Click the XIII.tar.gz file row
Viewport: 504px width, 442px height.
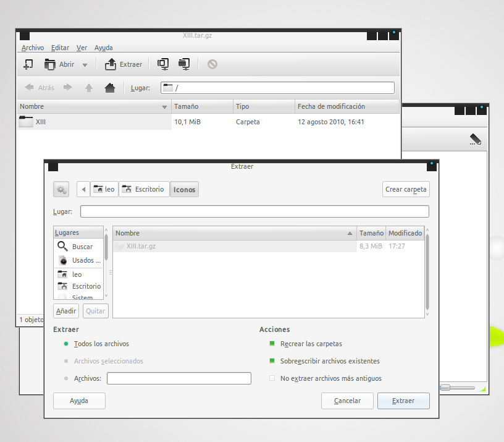[269, 246]
